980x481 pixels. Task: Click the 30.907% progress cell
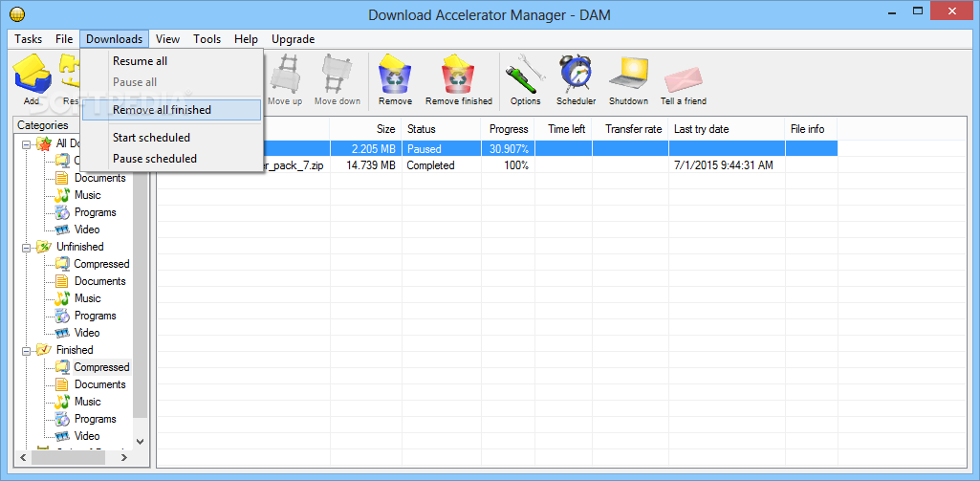coord(508,149)
